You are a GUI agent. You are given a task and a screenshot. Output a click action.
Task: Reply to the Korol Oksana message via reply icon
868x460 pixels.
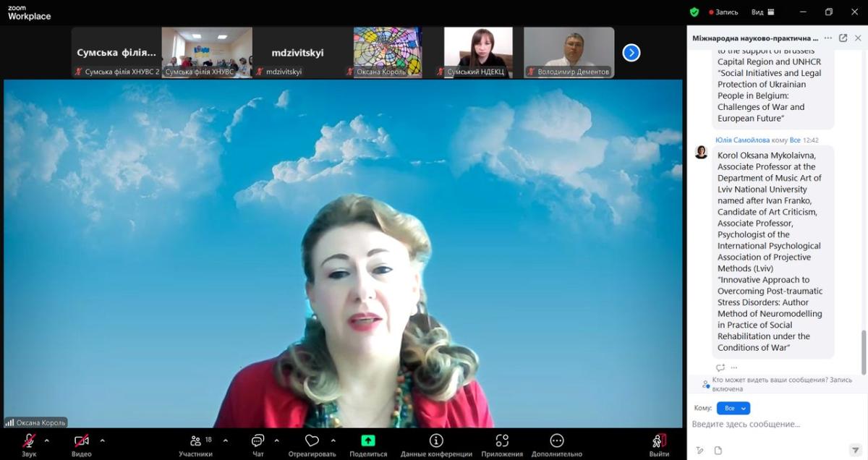tap(720, 368)
